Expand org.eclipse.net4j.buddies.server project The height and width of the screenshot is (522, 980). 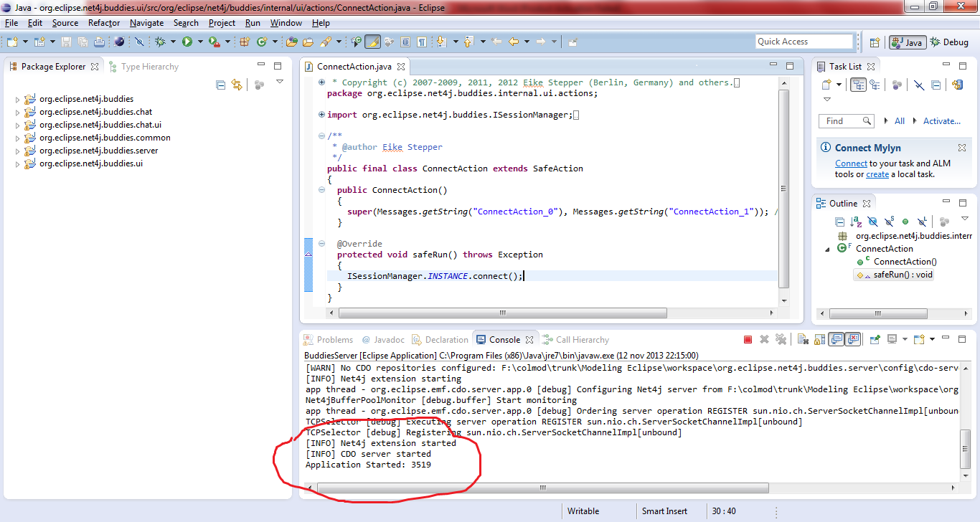[18, 151]
